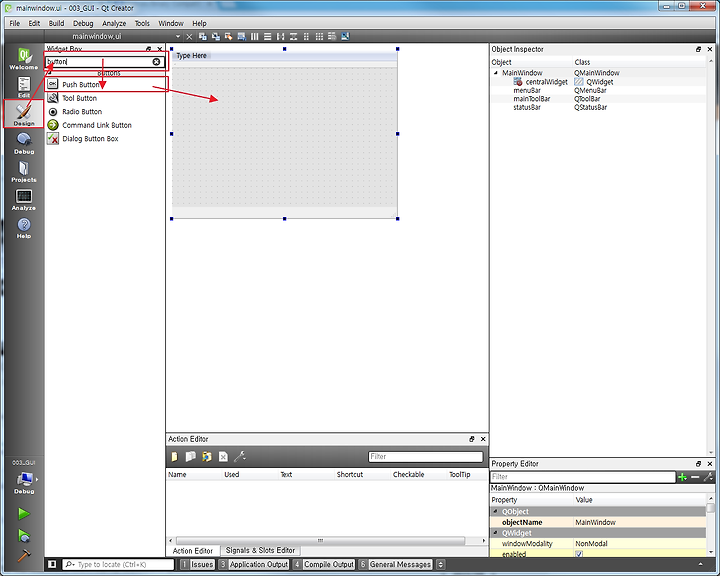Image resolution: width=720 pixels, height=576 pixels.
Task: Select Edit Signals/Slots mode in toolbar
Action: (x=215, y=36)
